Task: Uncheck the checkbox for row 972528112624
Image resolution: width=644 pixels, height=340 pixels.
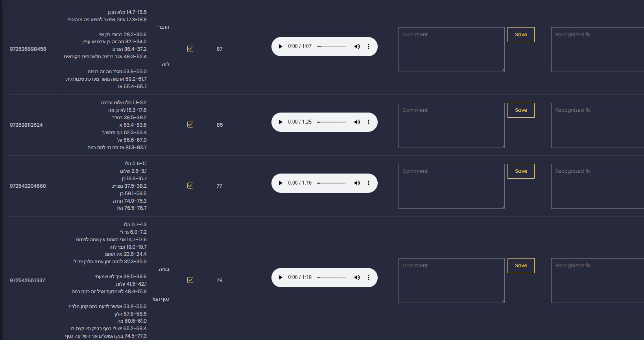Action: coord(190,125)
